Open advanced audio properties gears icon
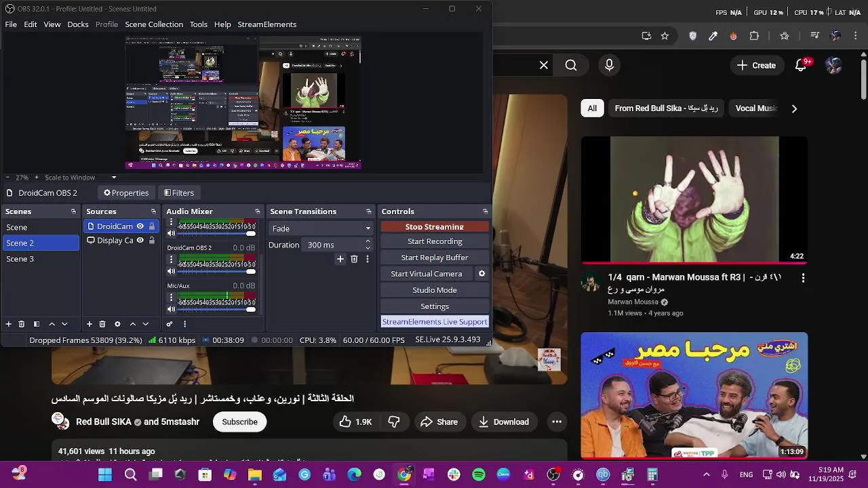 tap(170, 324)
